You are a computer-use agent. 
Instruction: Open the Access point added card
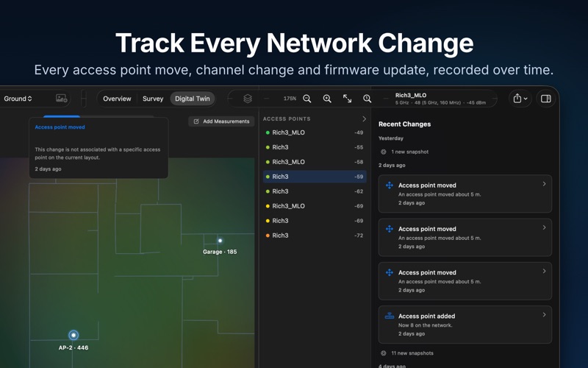(465, 325)
